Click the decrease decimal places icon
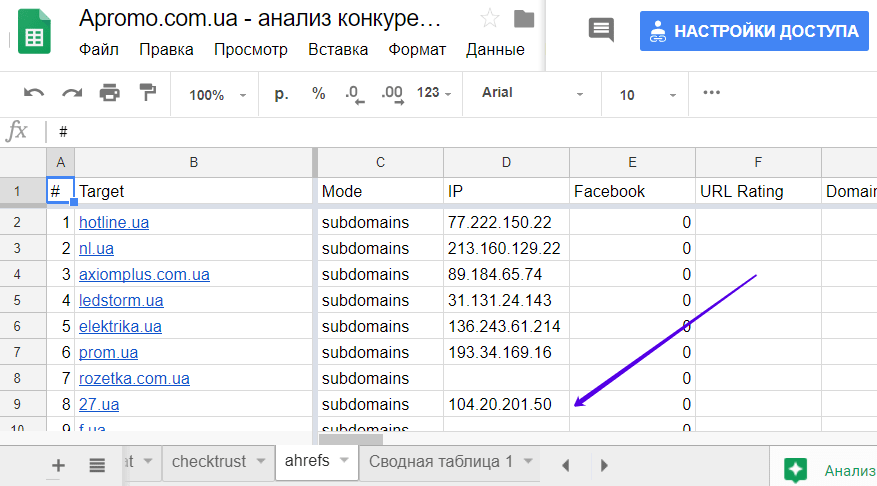The width and height of the screenshot is (877, 486). pyautogui.click(x=354, y=94)
